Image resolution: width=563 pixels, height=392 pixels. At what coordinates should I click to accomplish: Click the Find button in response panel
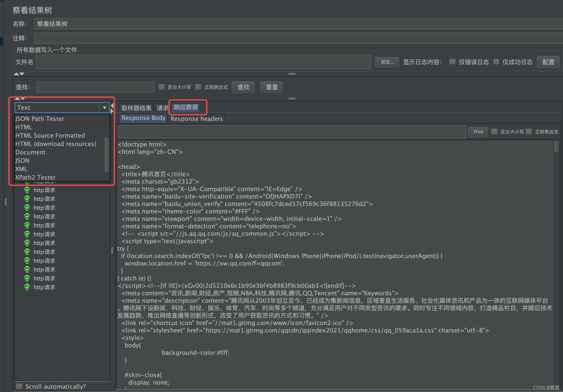pos(478,131)
